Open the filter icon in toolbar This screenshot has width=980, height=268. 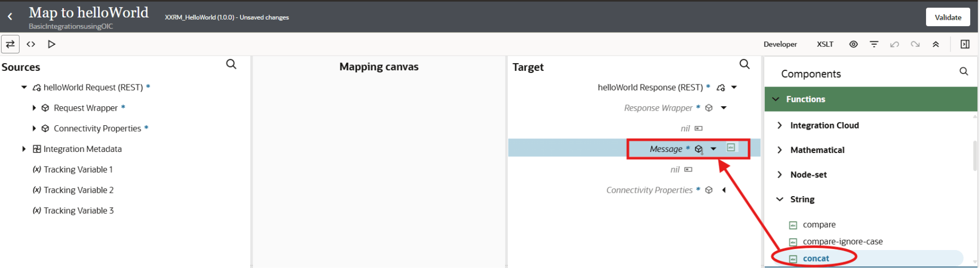point(874,44)
